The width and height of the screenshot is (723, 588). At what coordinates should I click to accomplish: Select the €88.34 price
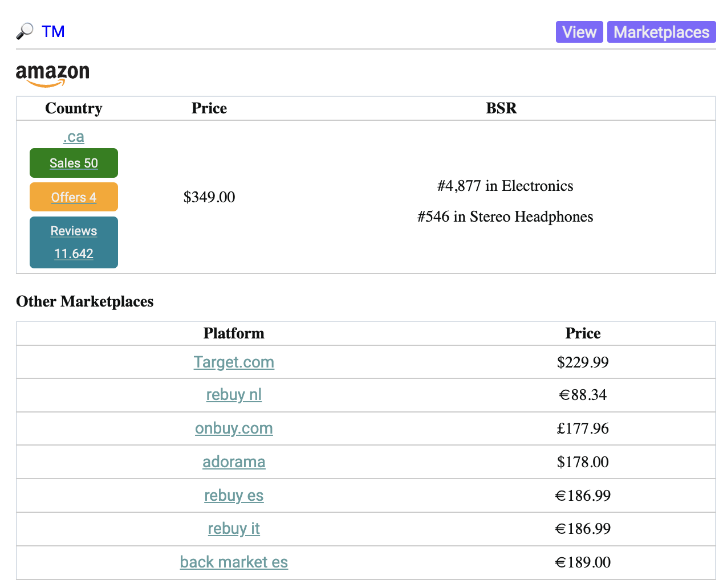click(583, 395)
